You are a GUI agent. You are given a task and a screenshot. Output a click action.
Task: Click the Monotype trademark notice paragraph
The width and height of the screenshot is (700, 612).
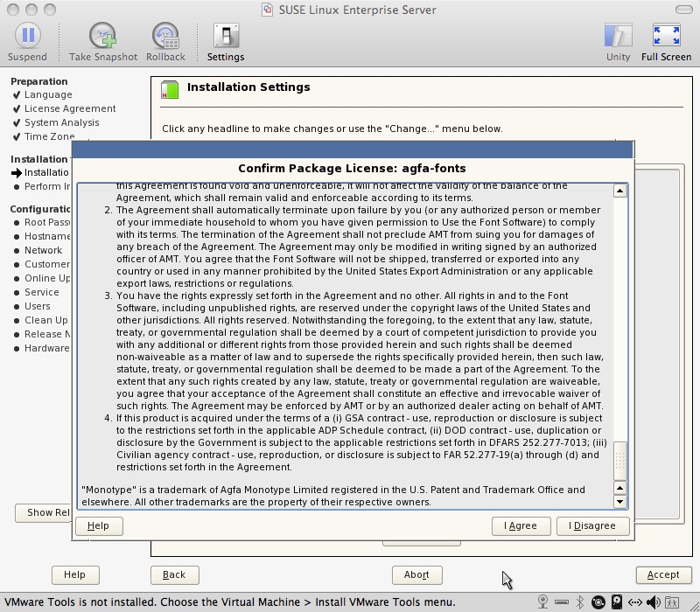tap(333, 496)
